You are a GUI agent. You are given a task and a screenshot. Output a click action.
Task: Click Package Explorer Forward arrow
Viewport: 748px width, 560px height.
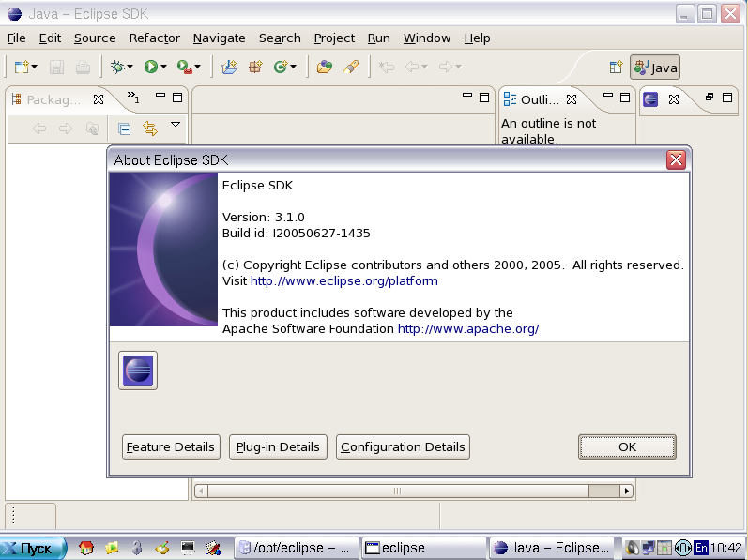(x=66, y=129)
